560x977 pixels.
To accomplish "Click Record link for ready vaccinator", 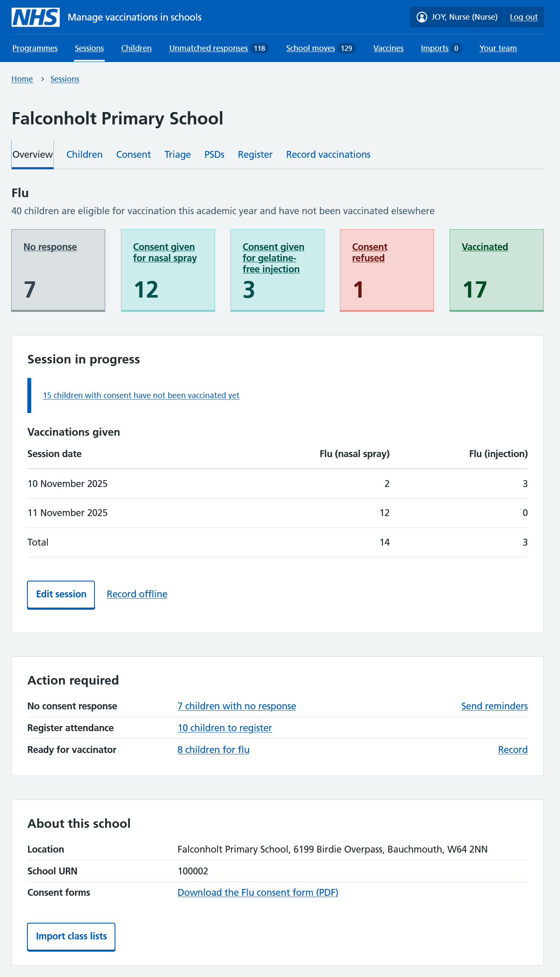I will pyautogui.click(x=513, y=750).
